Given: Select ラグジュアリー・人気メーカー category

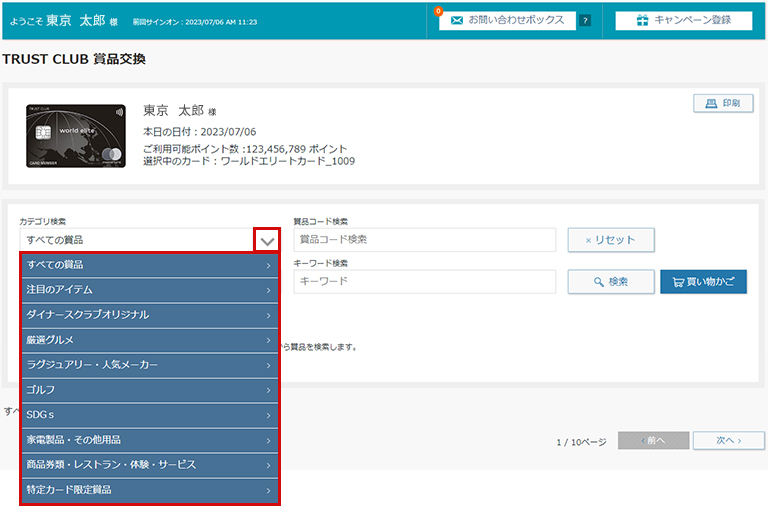Looking at the screenshot, I should click(x=149, y=365).
